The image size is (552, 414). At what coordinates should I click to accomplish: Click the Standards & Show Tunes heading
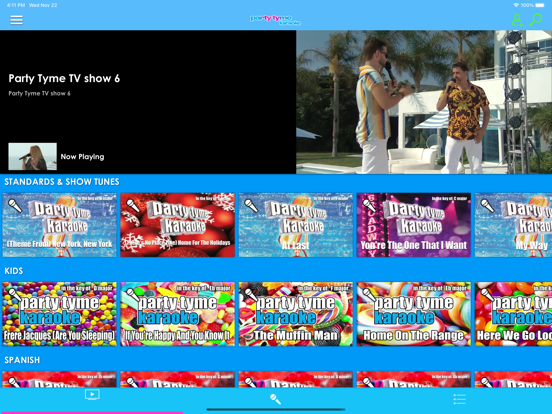coord(62,182)
